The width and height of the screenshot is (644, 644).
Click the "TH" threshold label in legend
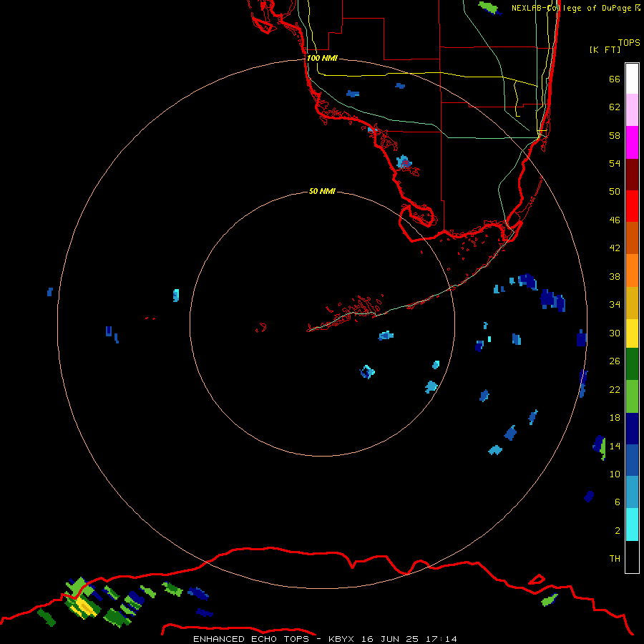pos(615,558)
